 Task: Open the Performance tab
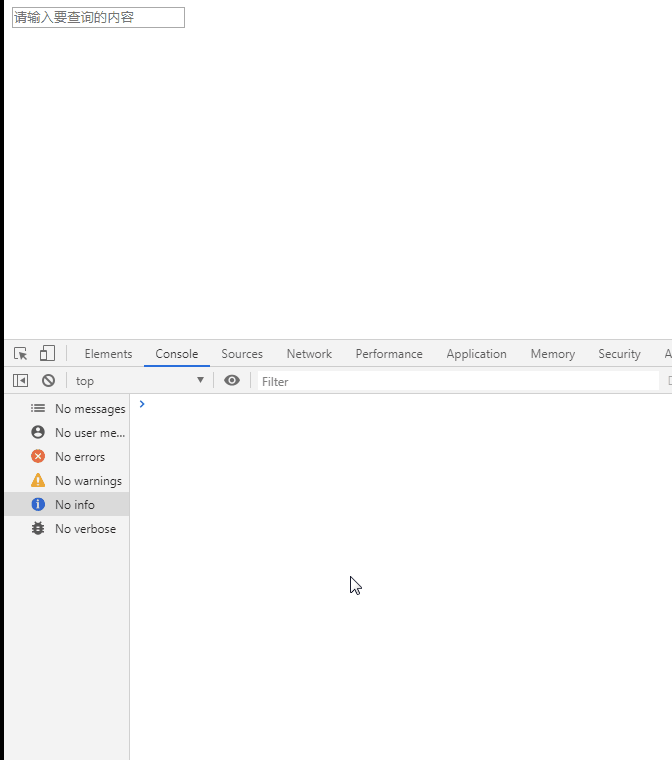pyautogui.click(x=389, y=354)
